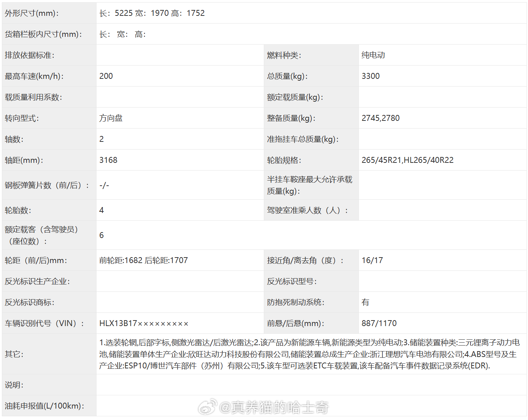Select the 最高车速(km/h) label
528x420 pixels.
click(x=34, y=76)
